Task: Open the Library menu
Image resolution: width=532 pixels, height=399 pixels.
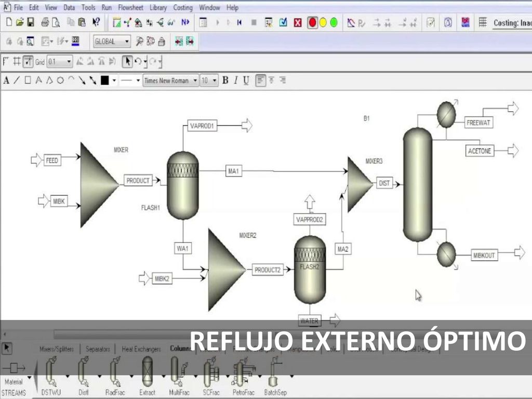Action: click(158, 7)
